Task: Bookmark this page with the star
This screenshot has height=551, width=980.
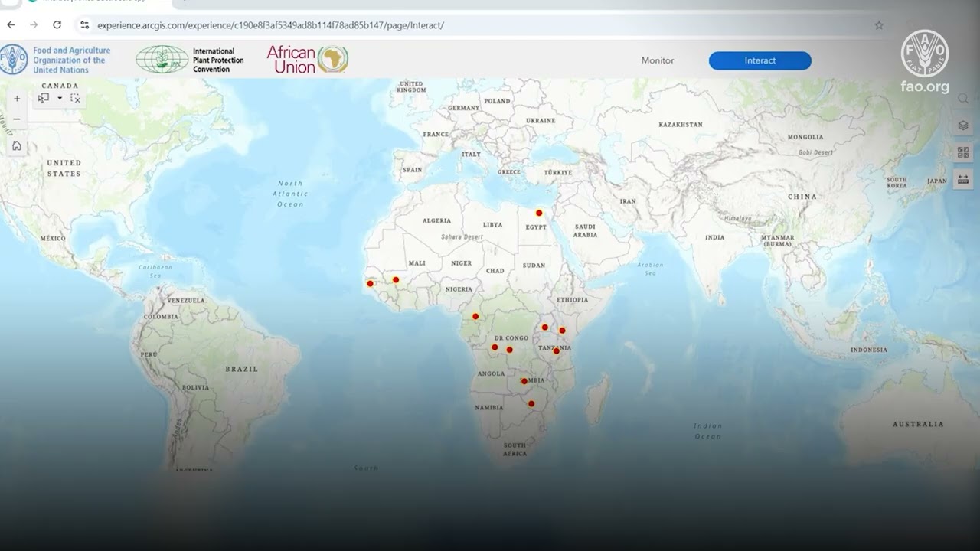Action: coord(879,25)
